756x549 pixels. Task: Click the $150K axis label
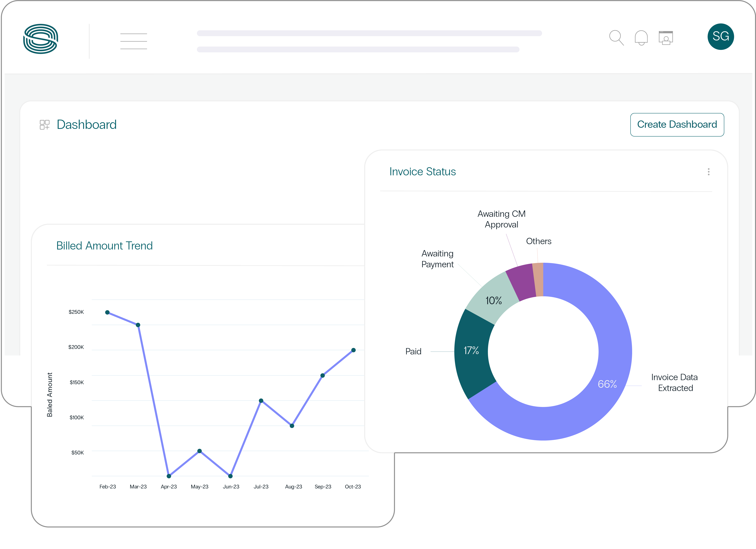click(x=77, y=382)
